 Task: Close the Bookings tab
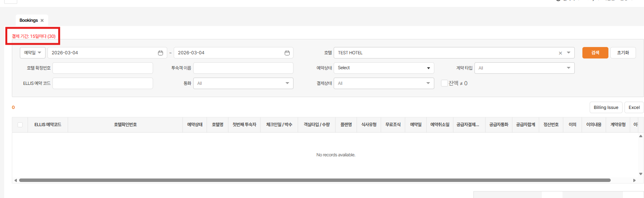42,21
